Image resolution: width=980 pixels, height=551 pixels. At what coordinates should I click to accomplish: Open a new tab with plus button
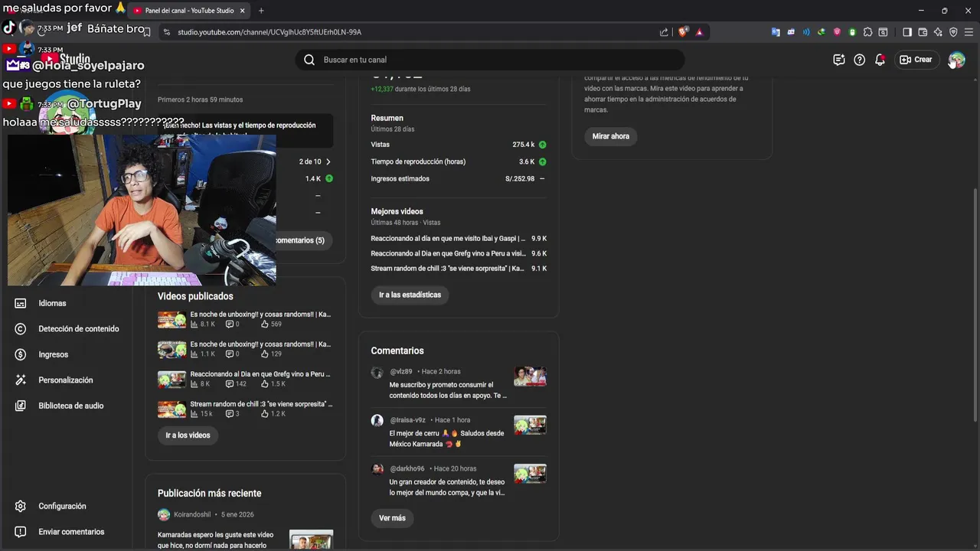click(261, 11)
